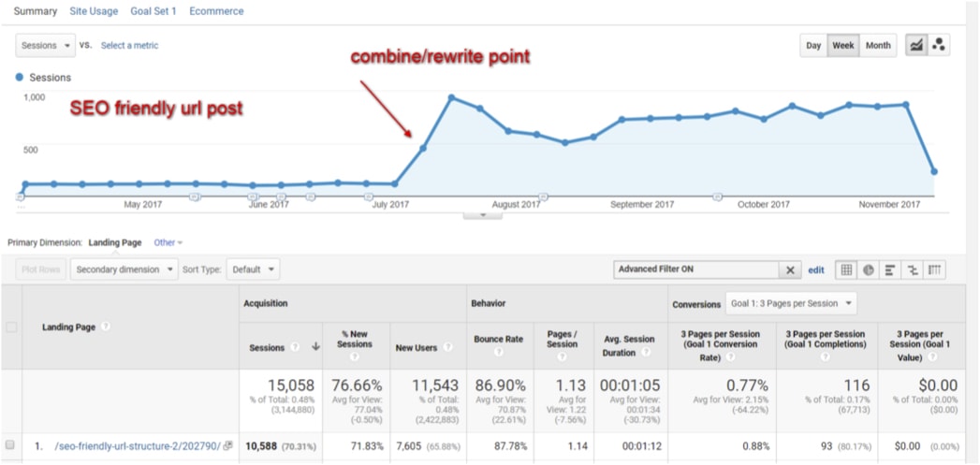Clear the advanced filter with X
The height and width of the screenshot is (465, 980).
tap(791, 269)
